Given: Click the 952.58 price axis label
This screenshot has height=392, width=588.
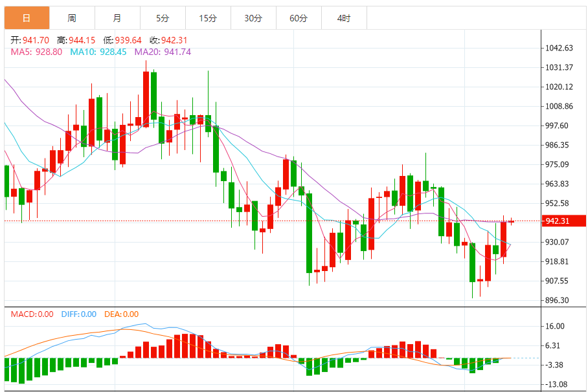Looking at the screenshot, I should point(557,204).
